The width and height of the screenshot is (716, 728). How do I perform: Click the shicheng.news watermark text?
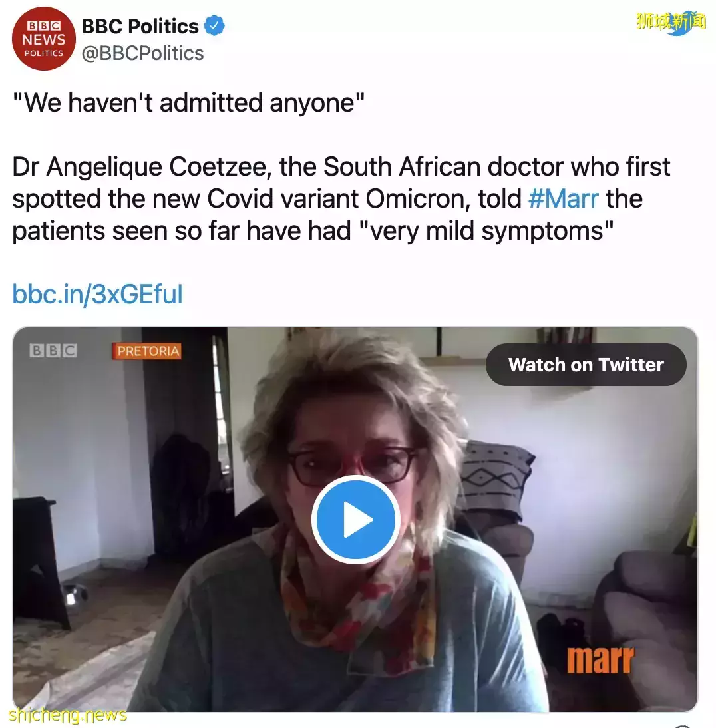pyautogui.click(x=68, y=715)
